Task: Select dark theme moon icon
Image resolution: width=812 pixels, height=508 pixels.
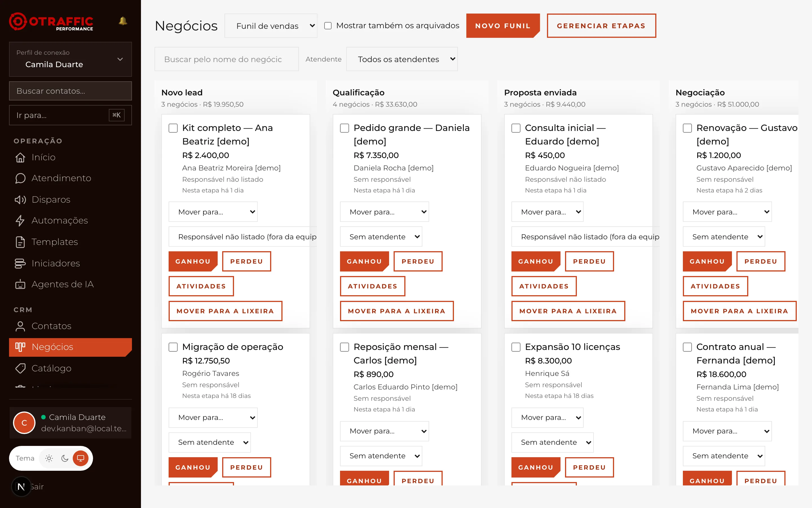Action: click(x=65, y=458)
